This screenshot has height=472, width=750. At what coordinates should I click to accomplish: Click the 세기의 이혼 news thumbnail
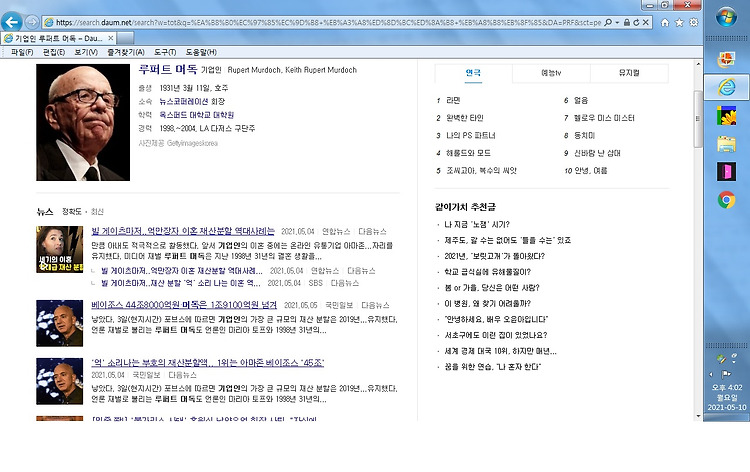pyautogui.click(x=59, y=249)
